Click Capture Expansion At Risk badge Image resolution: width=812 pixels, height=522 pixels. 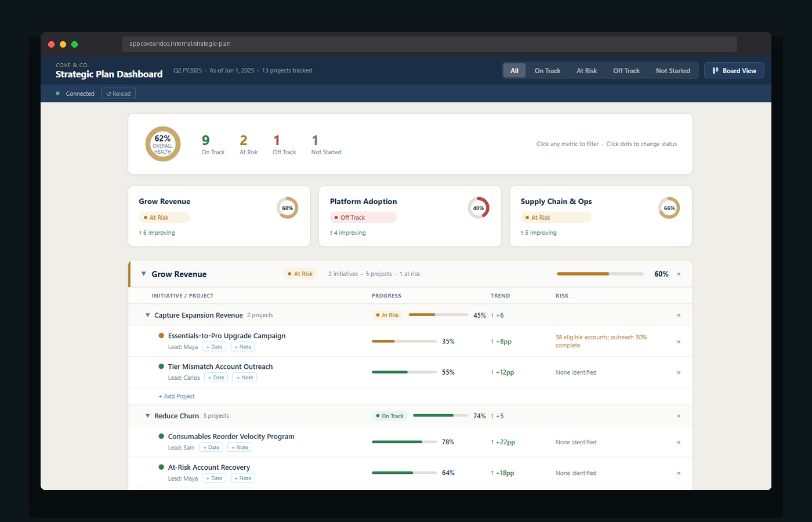point(387,315)
